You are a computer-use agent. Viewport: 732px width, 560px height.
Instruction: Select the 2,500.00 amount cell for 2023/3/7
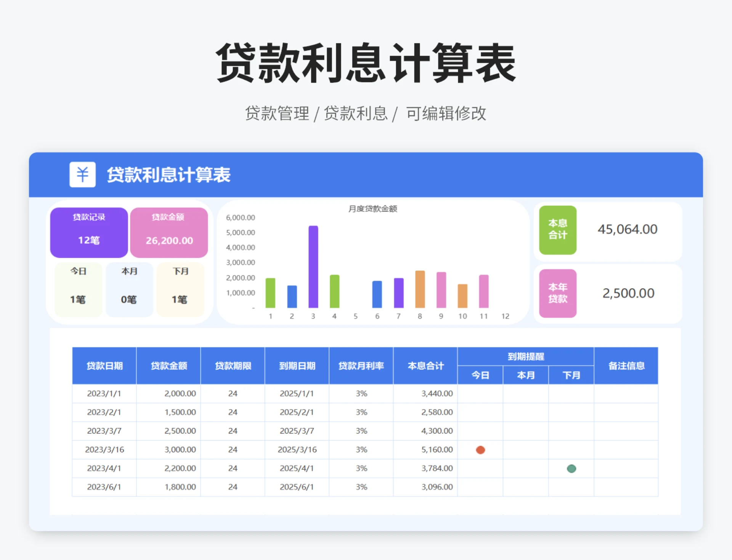coord(179,431)
